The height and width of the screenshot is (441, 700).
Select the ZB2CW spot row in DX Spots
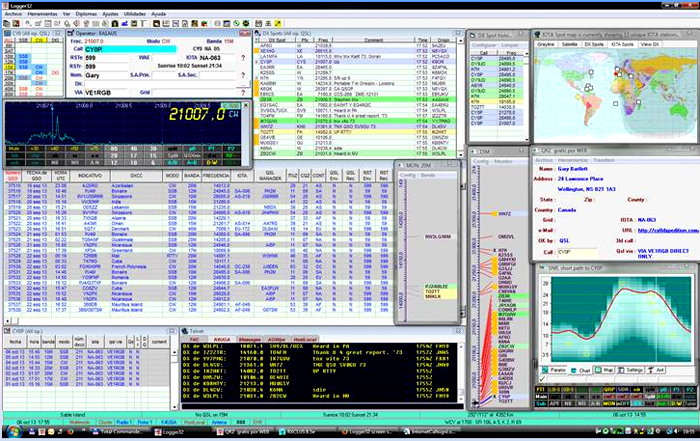tap(358, 153)
